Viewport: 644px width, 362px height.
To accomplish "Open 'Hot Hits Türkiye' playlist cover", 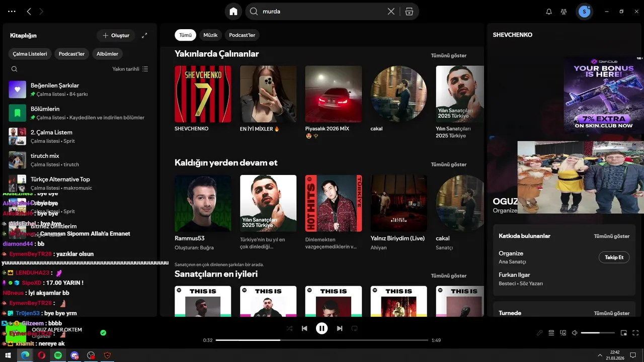I will pyautogui.click(x=334, y=203).
